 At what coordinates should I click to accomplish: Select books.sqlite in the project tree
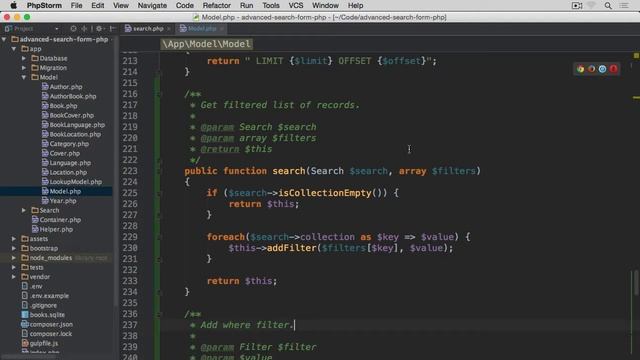tap(47, 315)
